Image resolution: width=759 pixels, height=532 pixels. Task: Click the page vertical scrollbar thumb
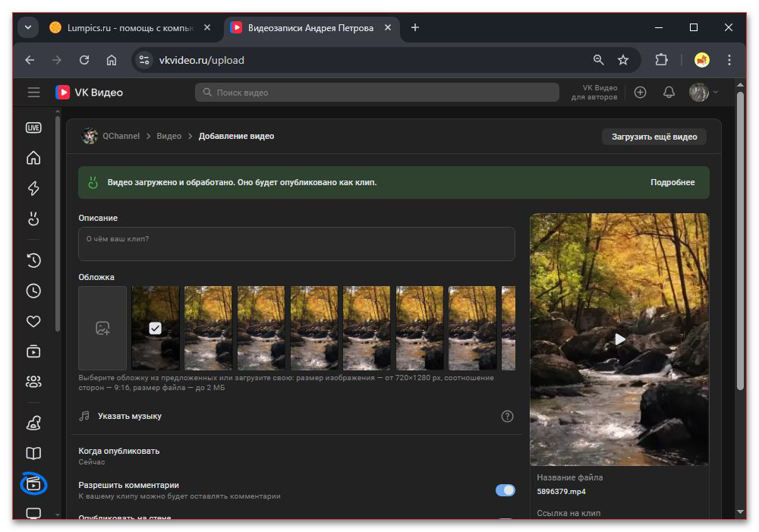click(x=740, y=241)
